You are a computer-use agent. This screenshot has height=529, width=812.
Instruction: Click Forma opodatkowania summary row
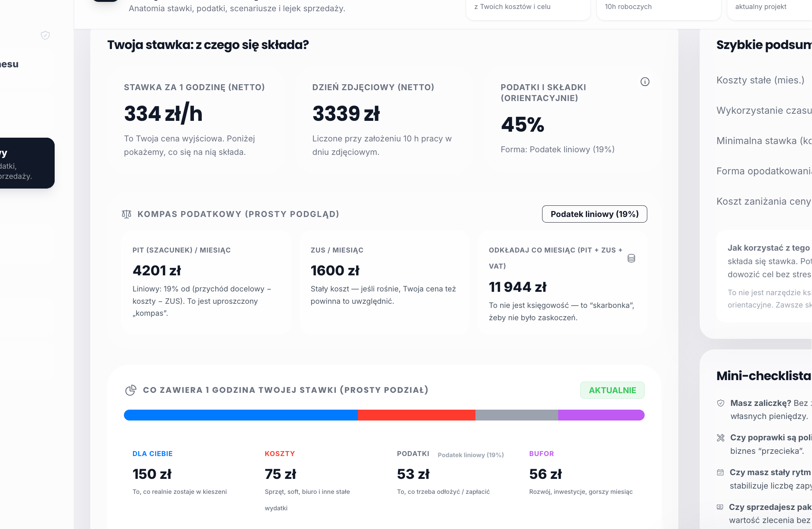tap(764, 171)
